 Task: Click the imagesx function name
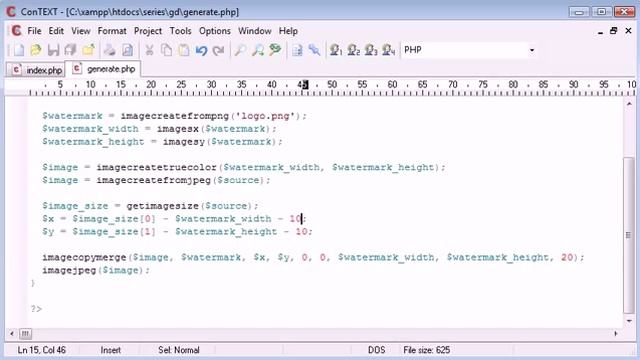(178, 129)
